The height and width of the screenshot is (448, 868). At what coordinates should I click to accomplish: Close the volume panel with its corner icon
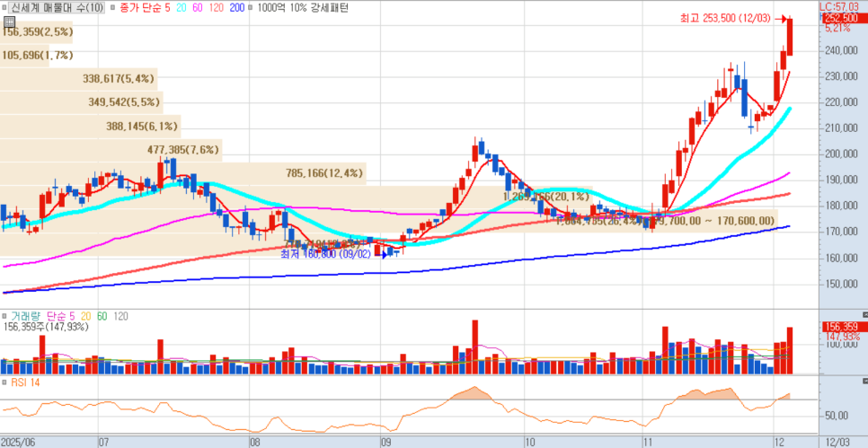[864, 314]
